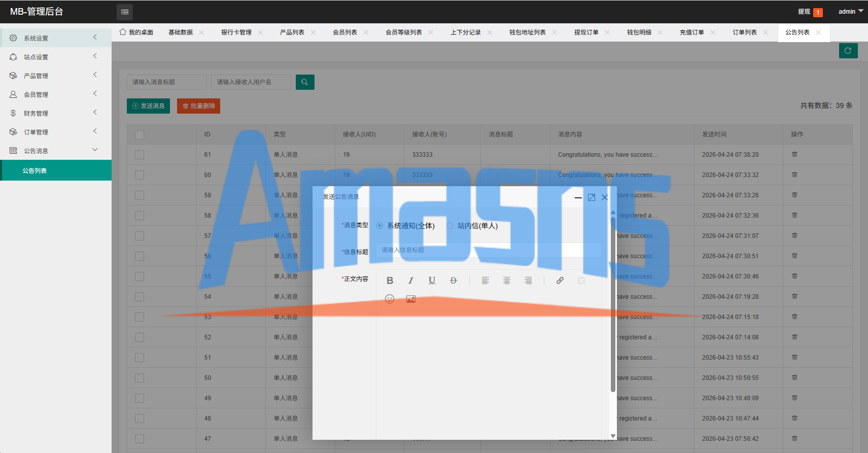Click the magnifier search button
Image resolution: width=868 pixels, height=453 pixels.
point(305,82)
